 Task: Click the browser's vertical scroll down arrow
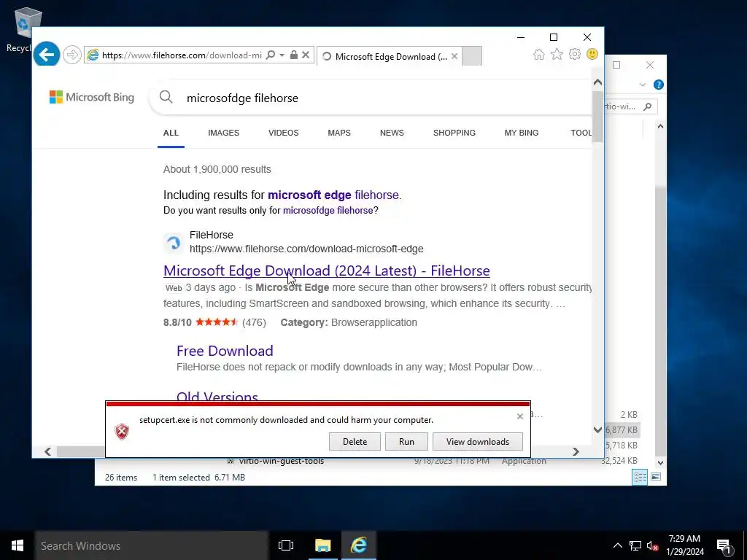(x=598, y=430)
